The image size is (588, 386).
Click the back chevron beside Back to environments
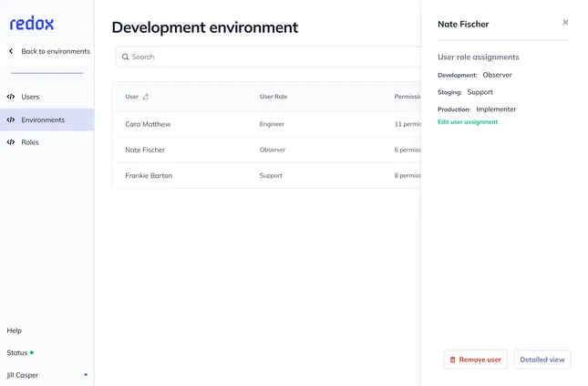tap(11, 51)
